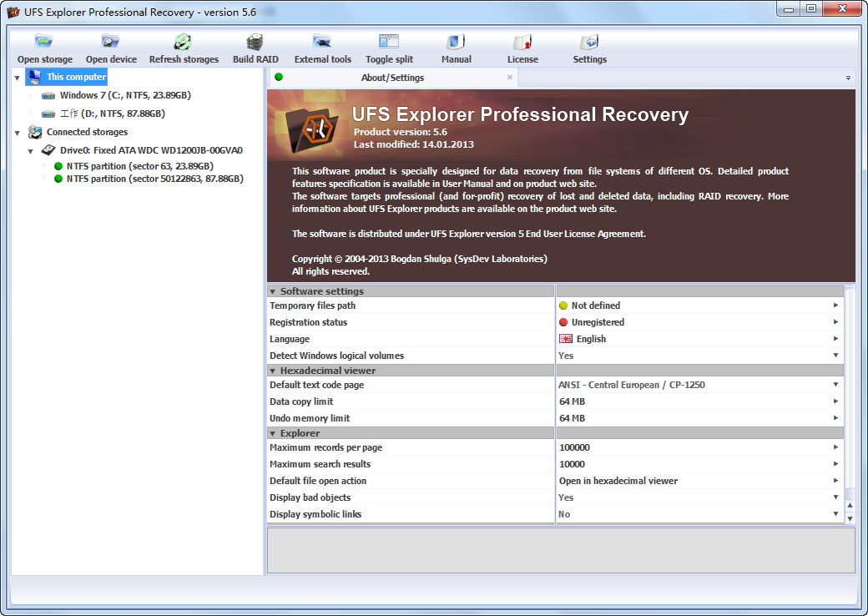This screenshot has width=868, height=616.
Task: Click the English language flag icon
Action: 566,339
